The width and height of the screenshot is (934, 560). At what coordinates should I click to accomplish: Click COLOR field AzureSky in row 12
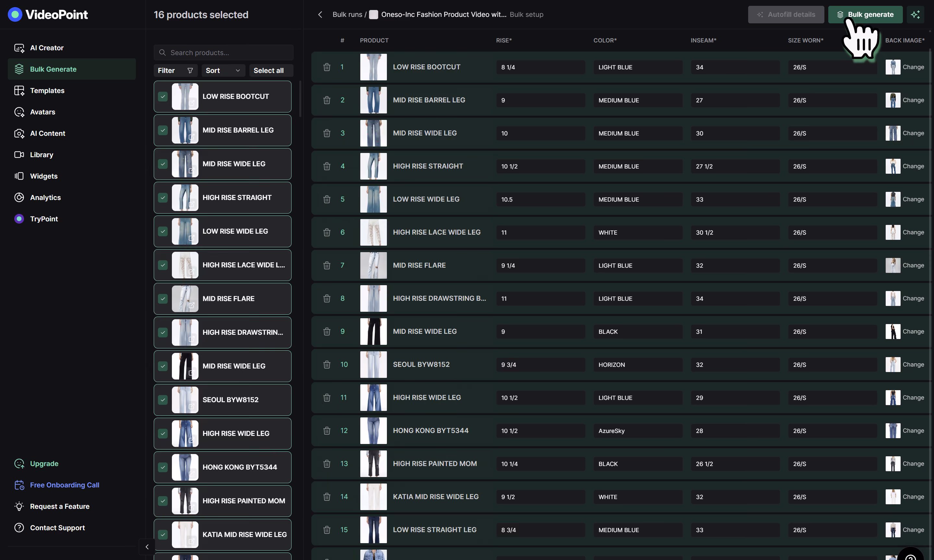pos(638,431)
